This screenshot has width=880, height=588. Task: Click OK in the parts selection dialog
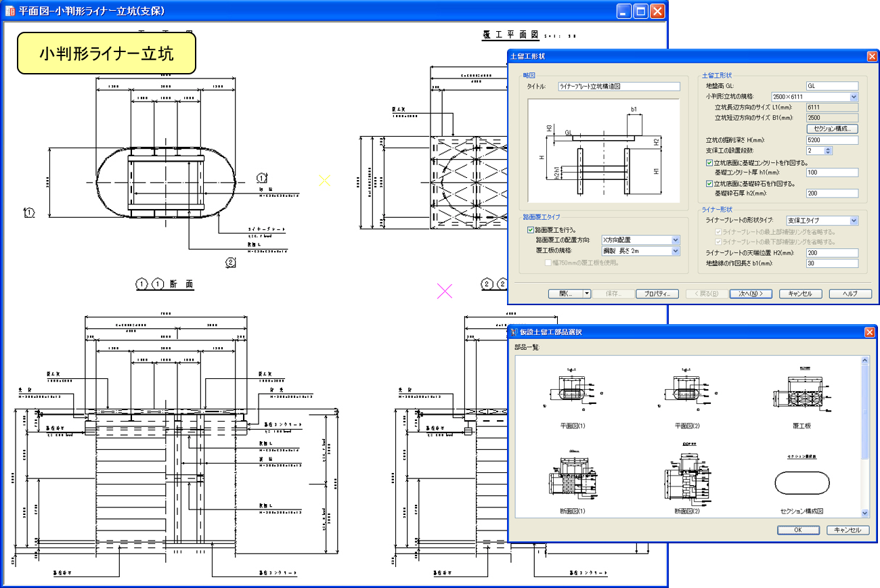[798, 530]
